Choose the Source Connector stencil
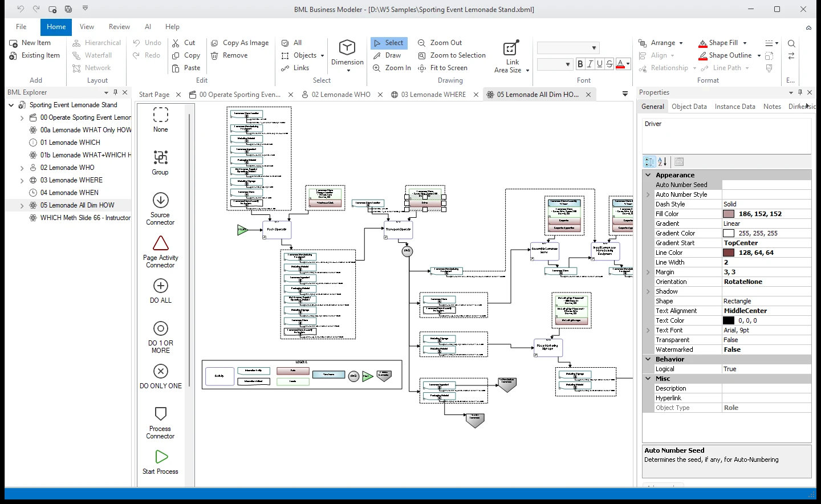 click(161, 209)
